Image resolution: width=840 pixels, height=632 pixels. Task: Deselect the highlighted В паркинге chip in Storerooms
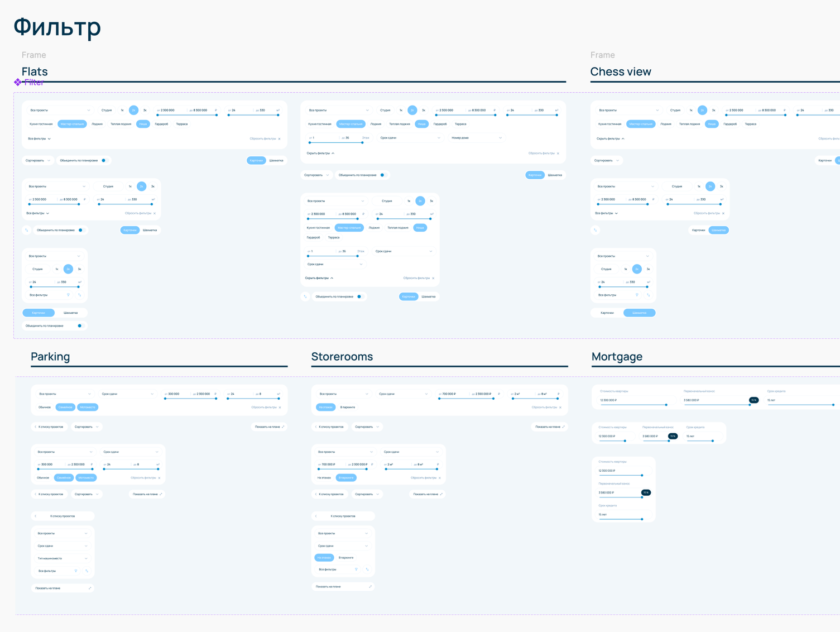tap(346, 478)
